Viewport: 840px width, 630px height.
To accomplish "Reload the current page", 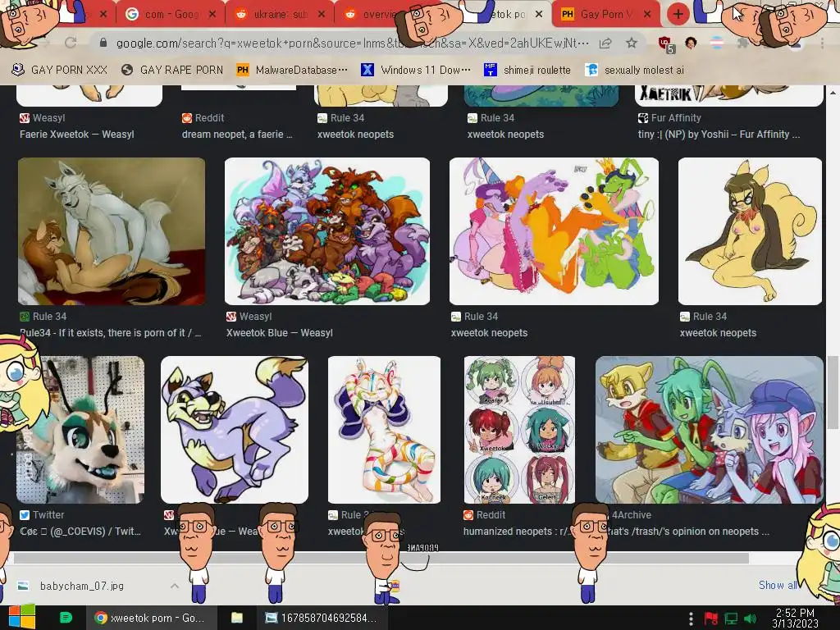I will click(x=71, y=43).
